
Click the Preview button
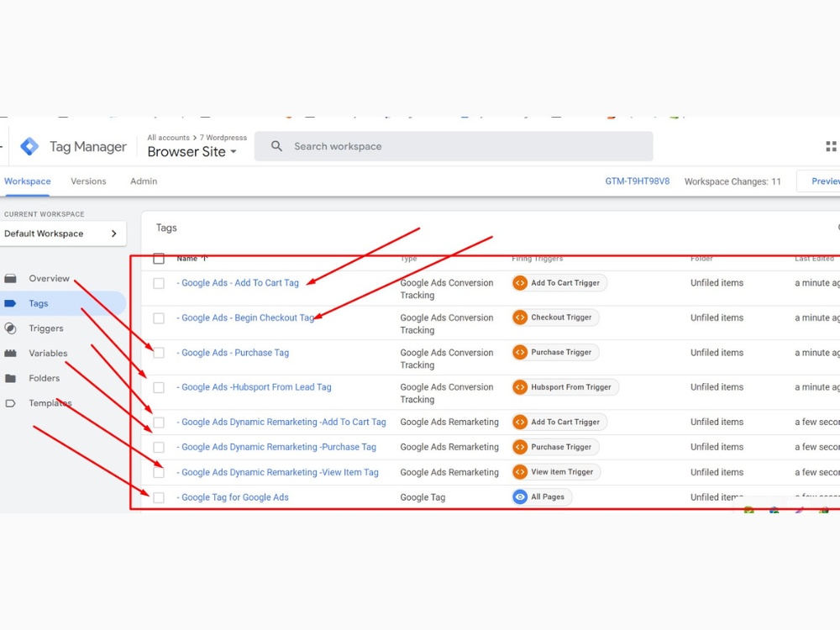[x=820, y=181]
